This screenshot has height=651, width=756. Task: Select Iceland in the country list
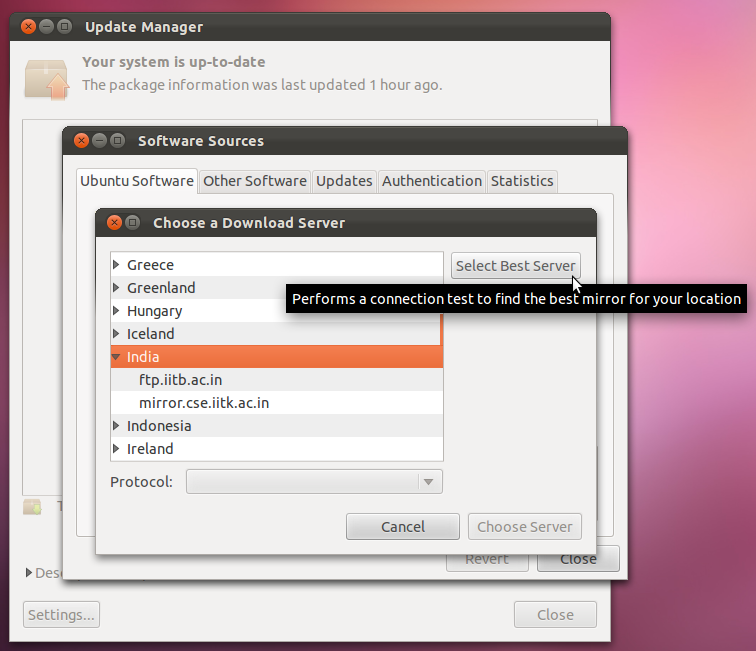277,334
